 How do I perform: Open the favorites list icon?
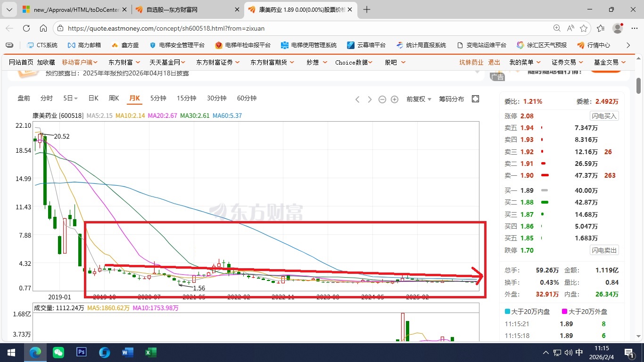(601, 28)
